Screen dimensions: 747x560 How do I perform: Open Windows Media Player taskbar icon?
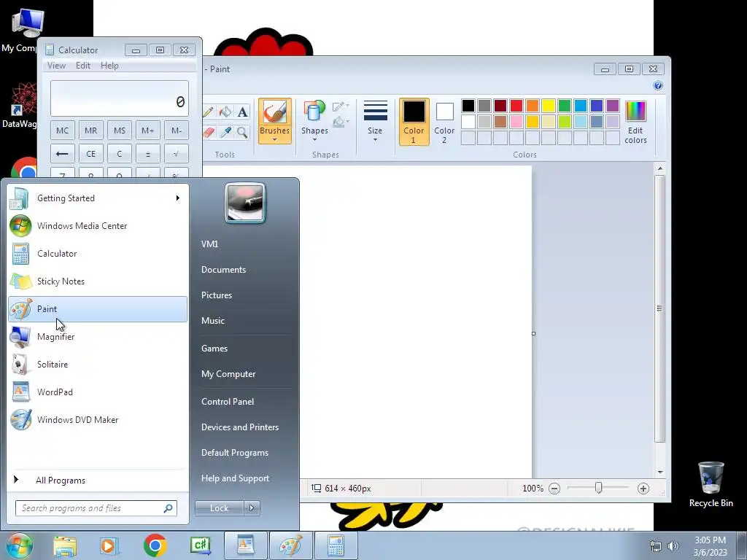click(x=108, y=545)
